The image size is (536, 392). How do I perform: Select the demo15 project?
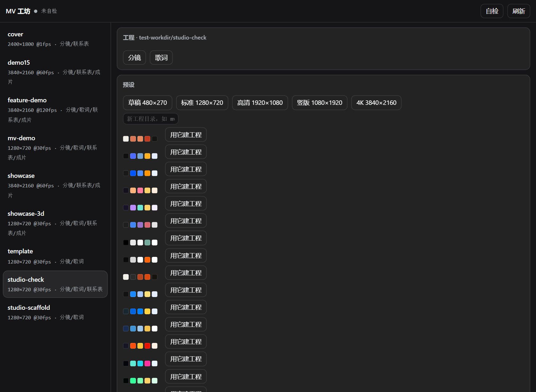[55, 72]
